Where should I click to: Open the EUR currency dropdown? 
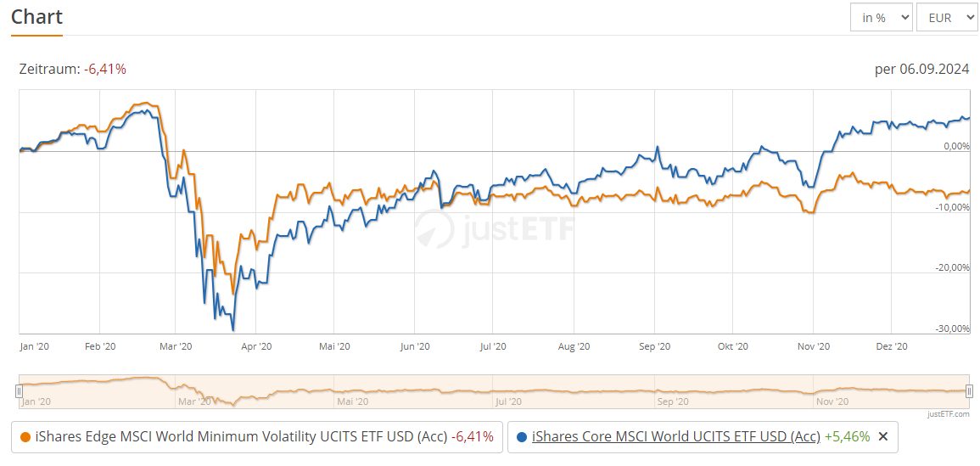(x=946, y=18)
